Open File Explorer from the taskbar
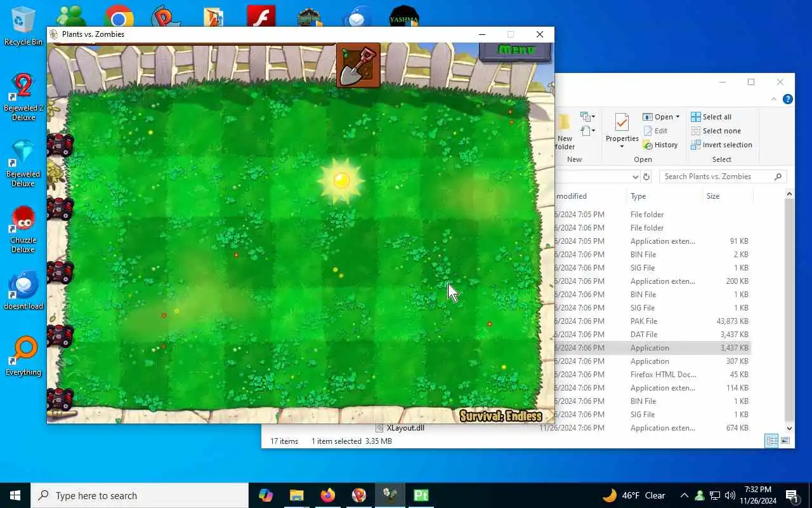 click(x=297, y=495)
